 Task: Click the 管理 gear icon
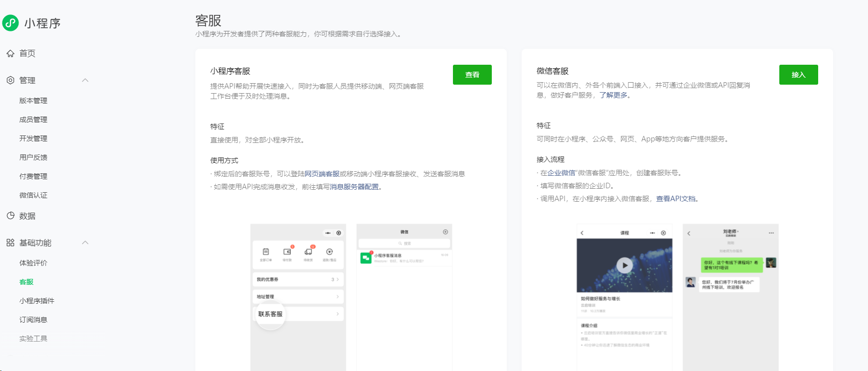click(10, 80)
